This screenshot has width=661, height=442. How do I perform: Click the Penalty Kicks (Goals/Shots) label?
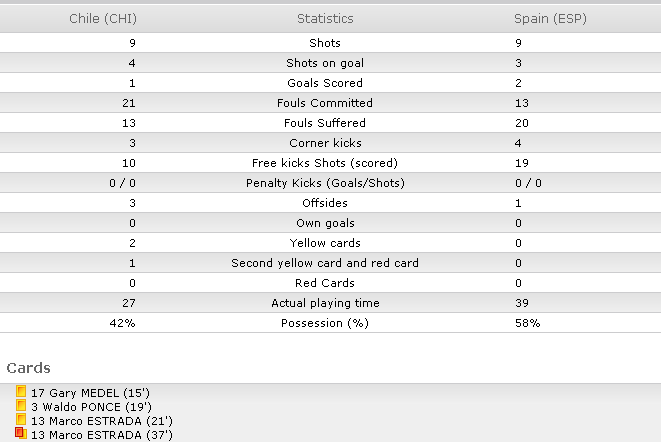click(325, 183)
